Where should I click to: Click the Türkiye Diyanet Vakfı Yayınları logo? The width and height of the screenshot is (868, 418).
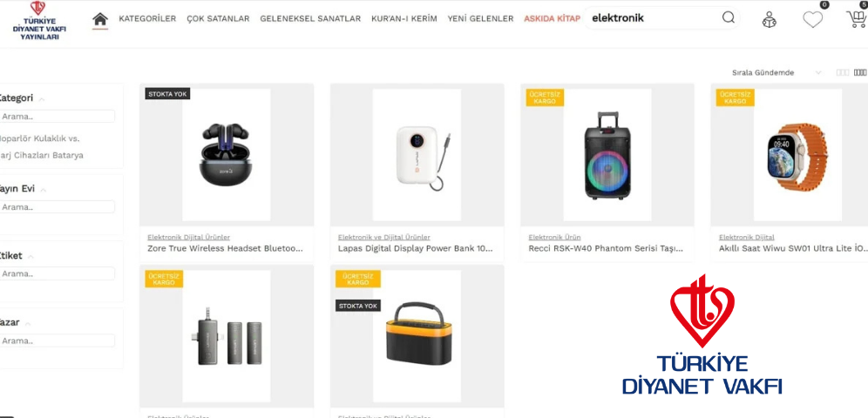click(x=36, y=21)
